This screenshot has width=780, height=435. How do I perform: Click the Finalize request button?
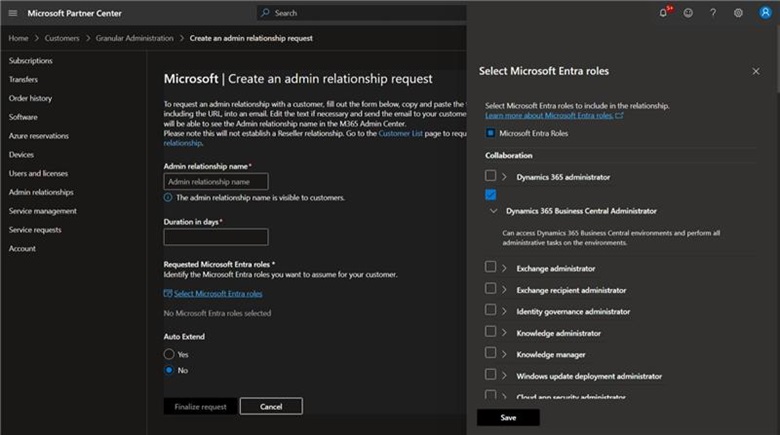pyautogui.click(x=200, y=406)
